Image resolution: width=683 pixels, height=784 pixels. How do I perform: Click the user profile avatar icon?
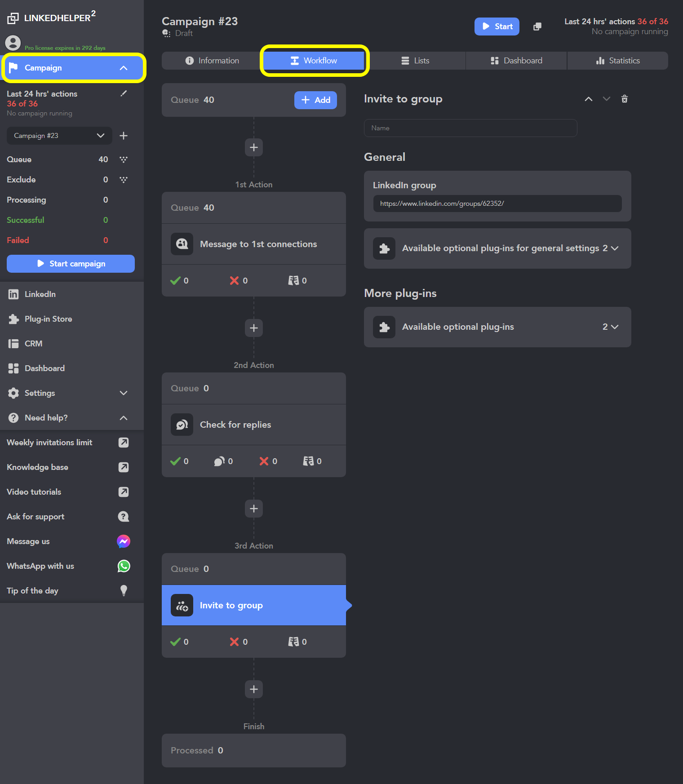(13, 43)
